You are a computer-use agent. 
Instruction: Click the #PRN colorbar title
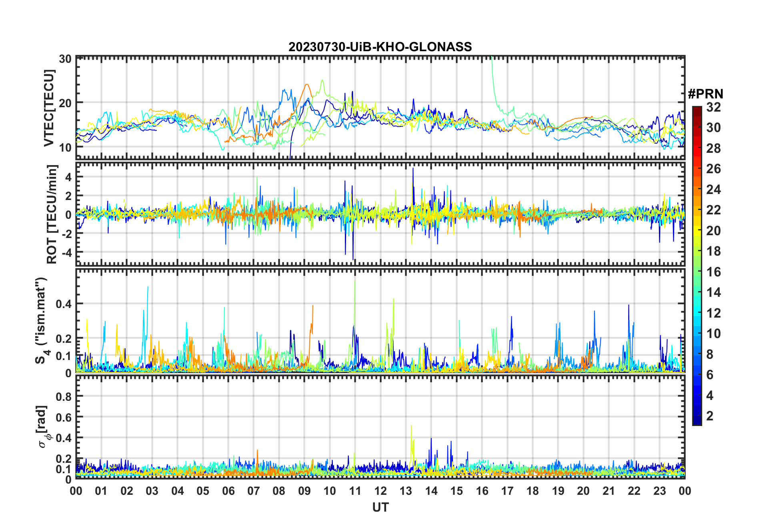705,94
